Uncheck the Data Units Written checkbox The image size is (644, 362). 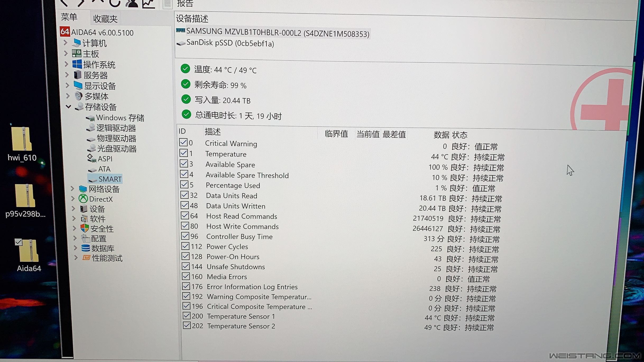185,205
